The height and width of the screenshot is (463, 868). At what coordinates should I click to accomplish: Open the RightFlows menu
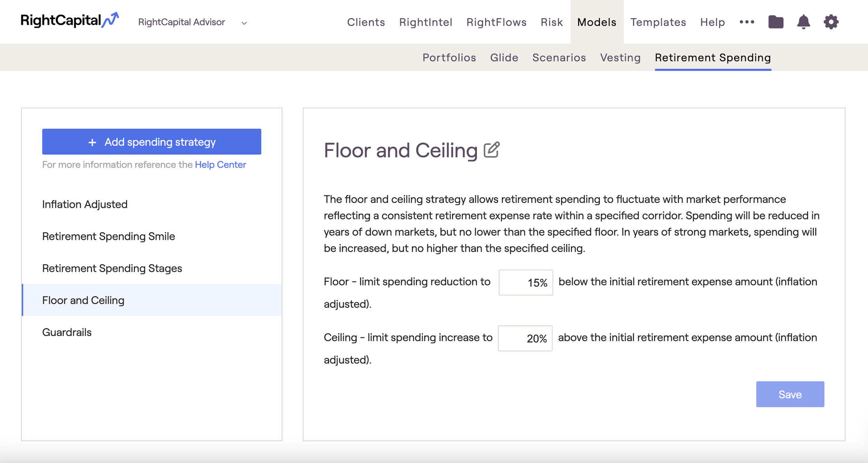[x=496, y=22]
